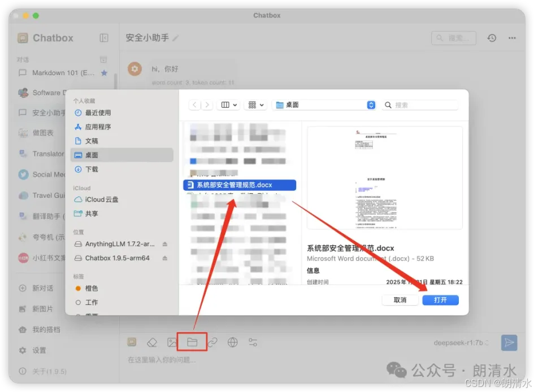Open chat history clock icon
The height and width of the screenshot is (392, 534).
pyautogui.click(x=492, y=38)
